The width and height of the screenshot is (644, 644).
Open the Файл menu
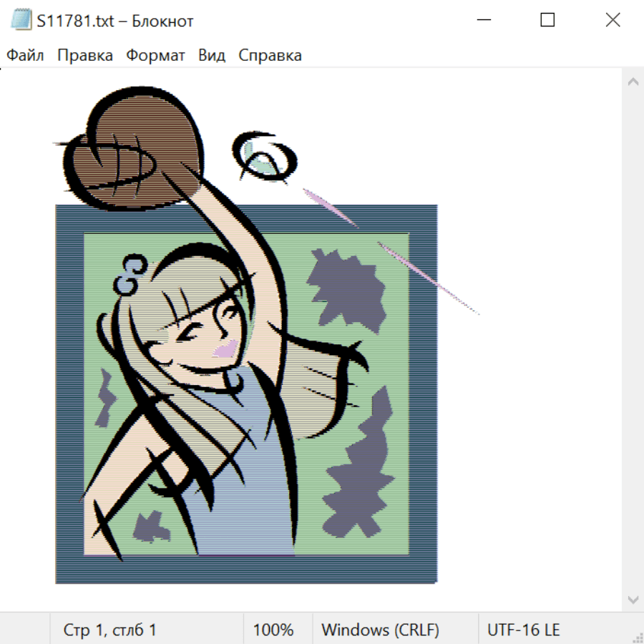25,56
